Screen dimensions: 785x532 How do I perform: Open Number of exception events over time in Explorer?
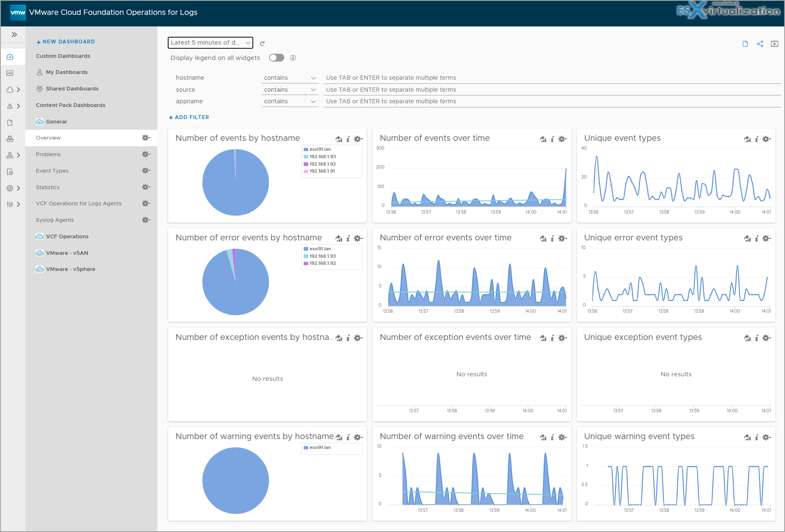pyautogui.click(x=543, y=338)
